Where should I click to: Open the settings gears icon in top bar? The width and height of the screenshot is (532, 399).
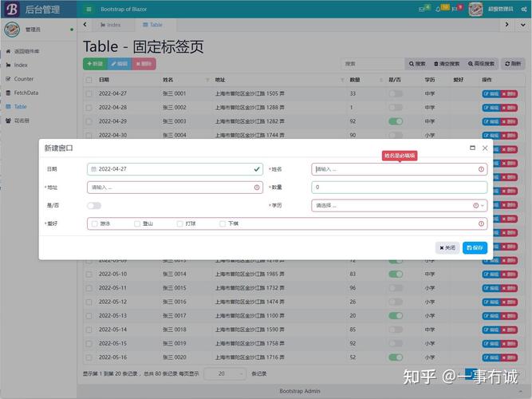524,9
